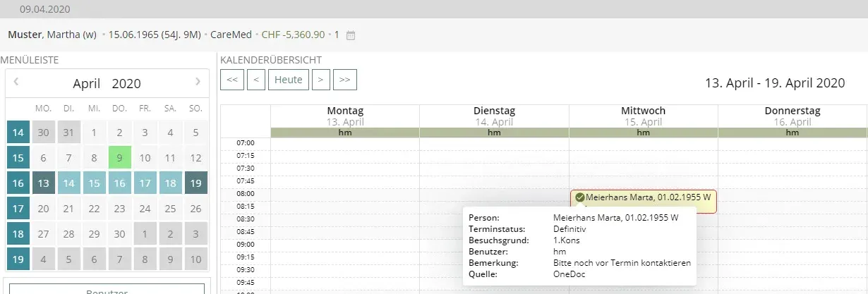Pick March 31 in mini calendar
This screenshot has height=294, width=868.
68,133
